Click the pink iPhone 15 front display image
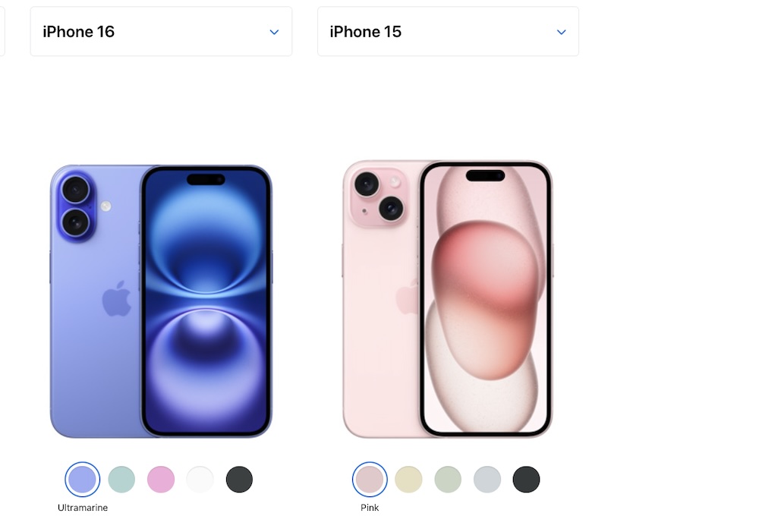 point(486,299)
